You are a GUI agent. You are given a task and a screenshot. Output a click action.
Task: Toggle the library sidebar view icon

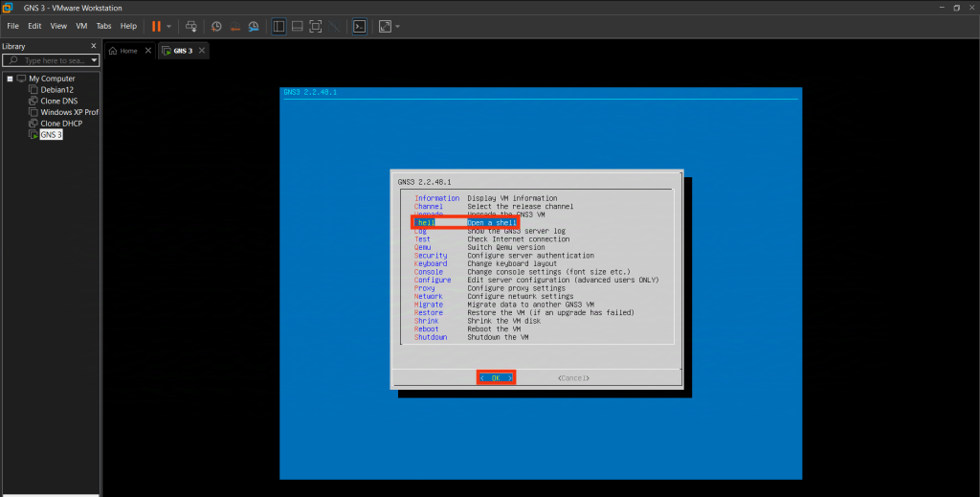(x=278, y=26)
